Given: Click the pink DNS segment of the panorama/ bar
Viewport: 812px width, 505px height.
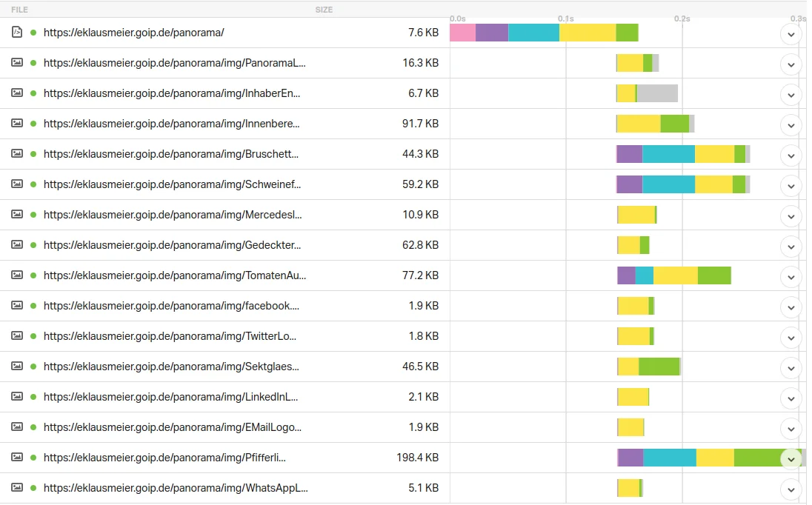Looking at the screenshot, I should pos(462,33).
